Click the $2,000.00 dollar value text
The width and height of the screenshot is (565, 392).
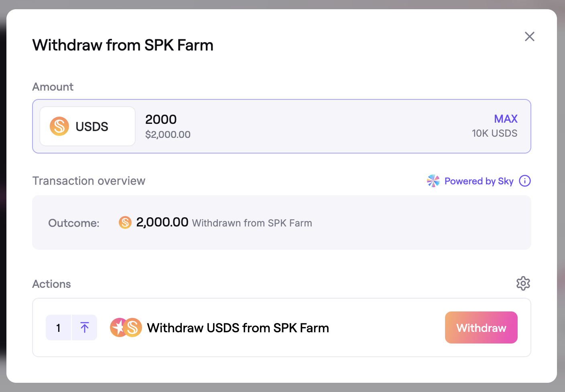coord(168,135)
